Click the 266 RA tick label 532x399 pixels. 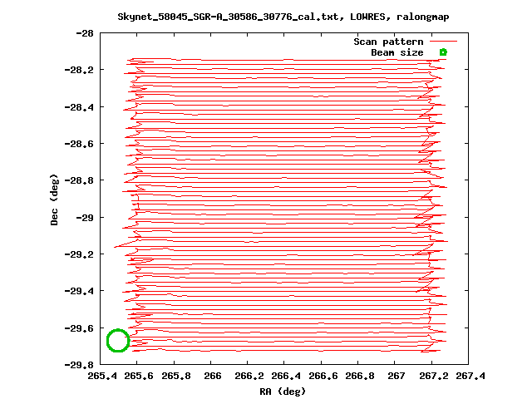coord(213,376)
